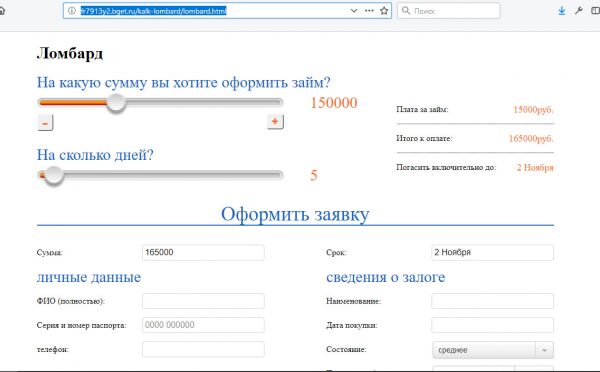The height and width of the screenshot is (372, 600).
Task: Open the address bar history dropdown arrow
Action: click(354, 11)
